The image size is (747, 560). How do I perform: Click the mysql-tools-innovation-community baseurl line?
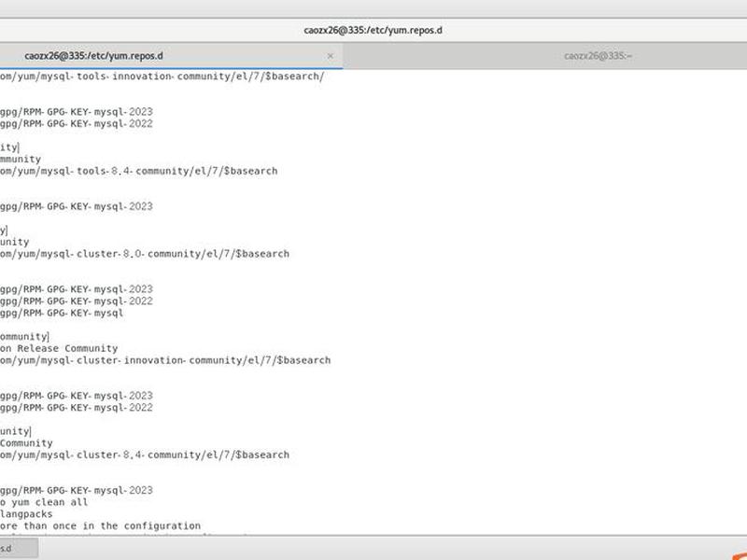point(162,77)
